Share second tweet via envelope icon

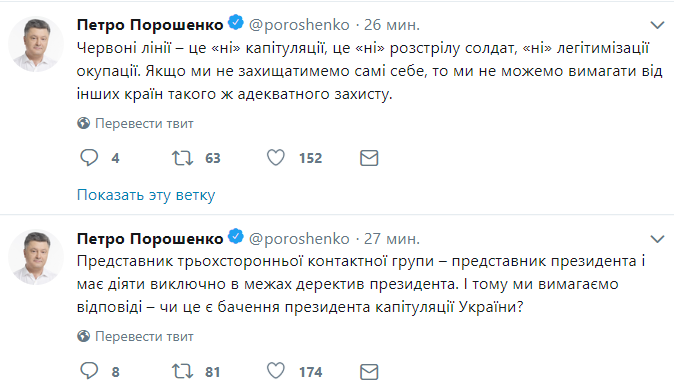pyautogui.click(x=369, y=372)
